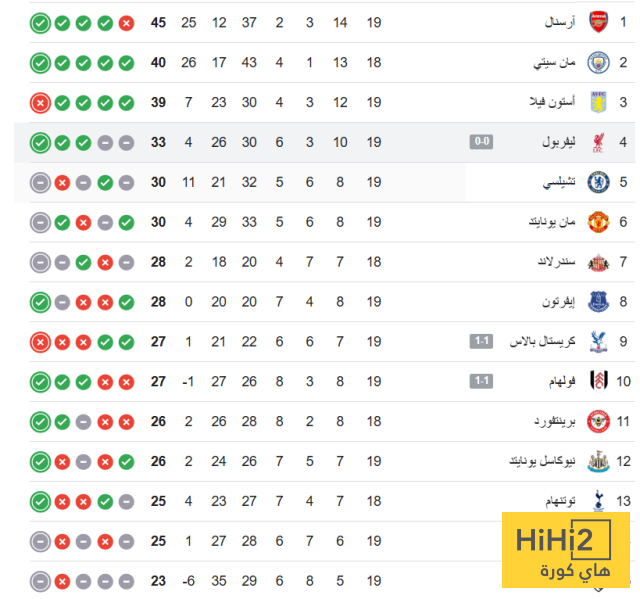Click the Crystal Palace club crest

598,342
